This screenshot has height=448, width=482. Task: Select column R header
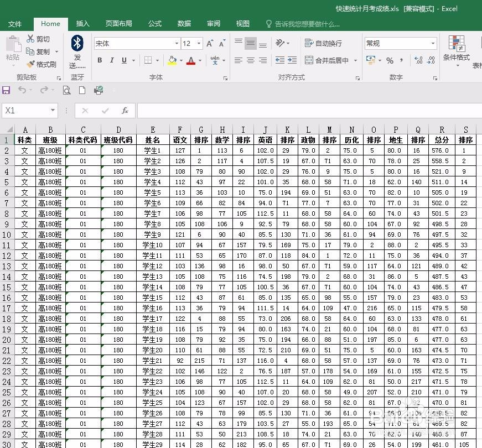pyautogui.click(x=442, y=129)
